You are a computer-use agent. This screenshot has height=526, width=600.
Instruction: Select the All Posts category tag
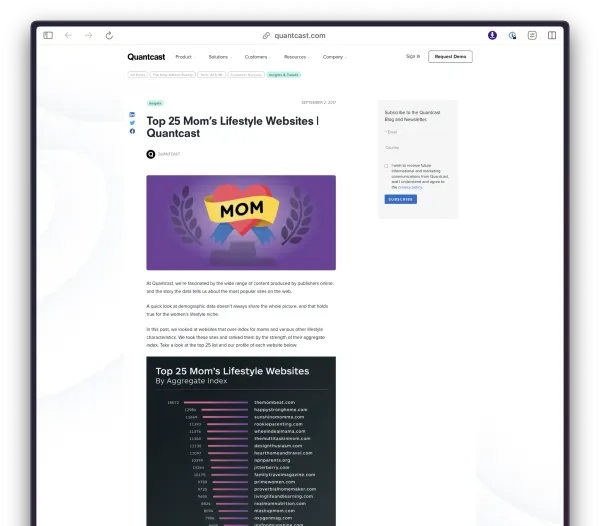(138, 75)
